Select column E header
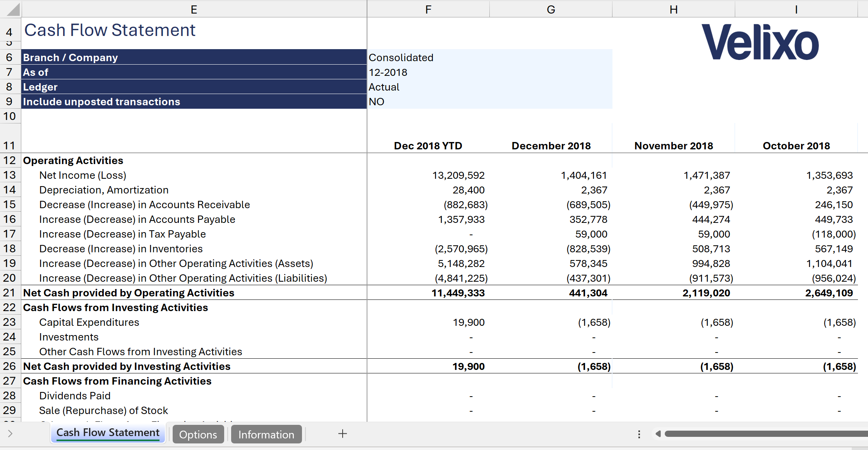Screen dimensions: 868x450 (194, 9)
